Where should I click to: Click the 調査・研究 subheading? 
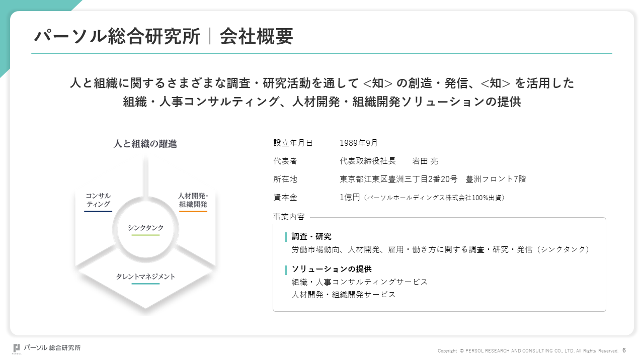pyautogui.click(x=311, y=236)
